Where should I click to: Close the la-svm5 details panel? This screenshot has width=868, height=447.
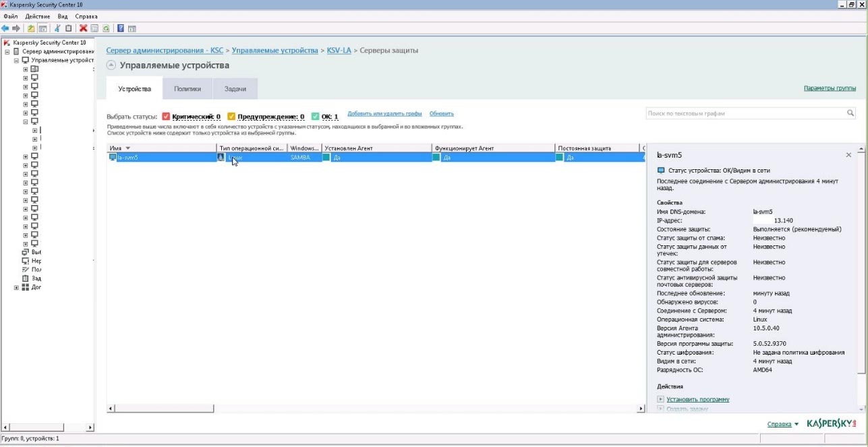coord(848,155)
